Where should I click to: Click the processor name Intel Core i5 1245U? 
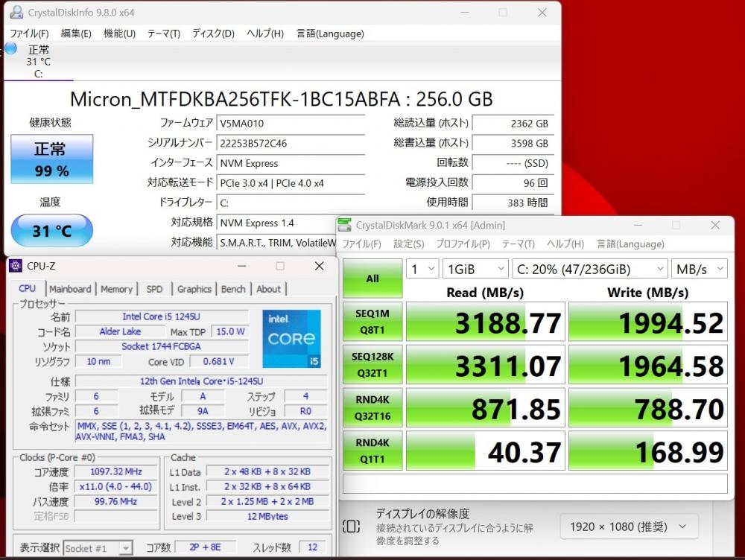click(x=162, y=316)
